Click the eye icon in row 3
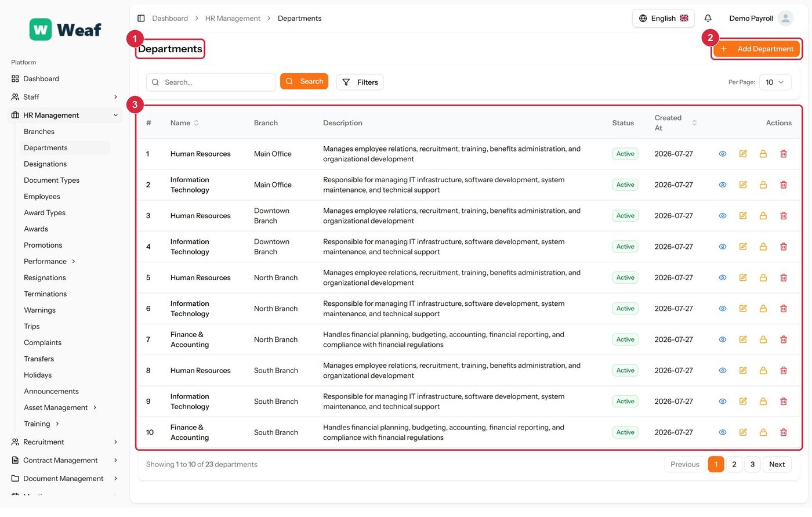This screenshot has height=517, width=812. tap(723, 216)
